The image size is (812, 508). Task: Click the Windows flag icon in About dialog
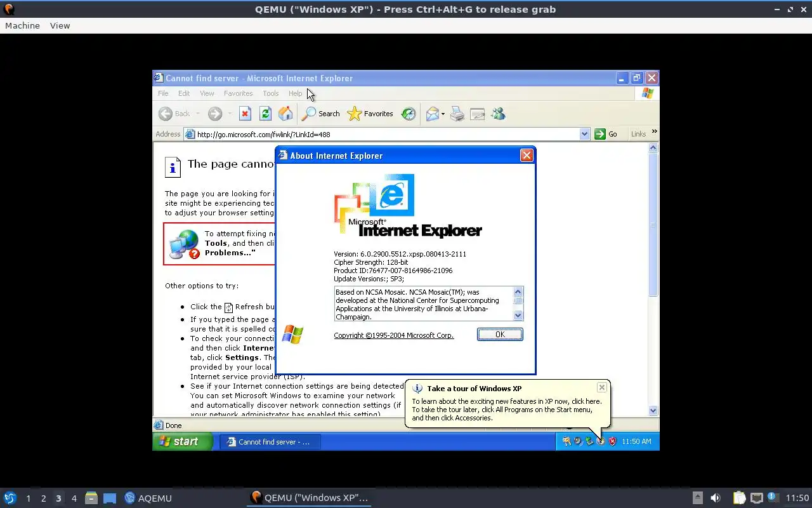[x=292, y=334]
